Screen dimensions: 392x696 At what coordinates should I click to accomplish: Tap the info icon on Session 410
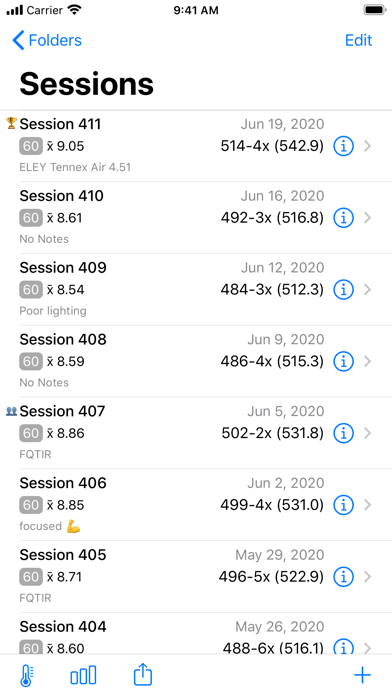tap(343, 218)
